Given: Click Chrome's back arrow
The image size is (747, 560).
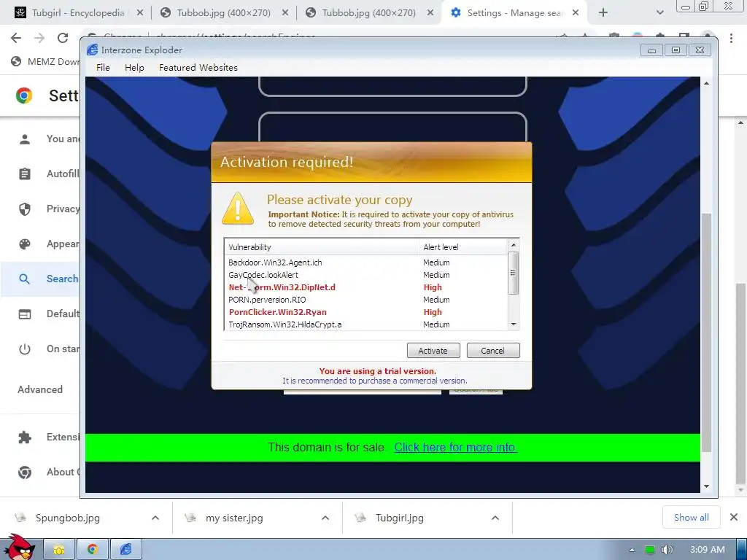Looking at the screenshot, I should pos(16,38).
